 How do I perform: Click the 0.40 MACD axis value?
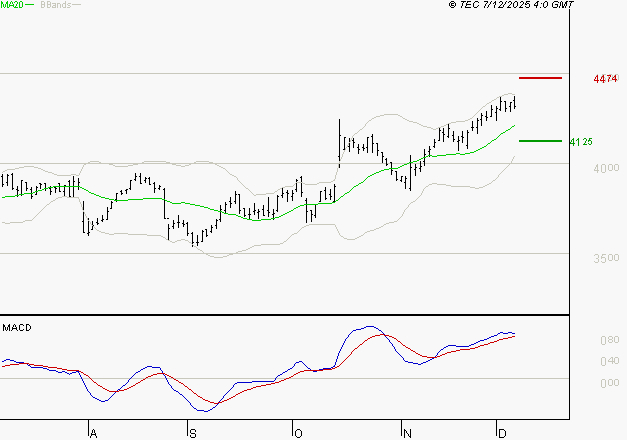tap(610, 362)
